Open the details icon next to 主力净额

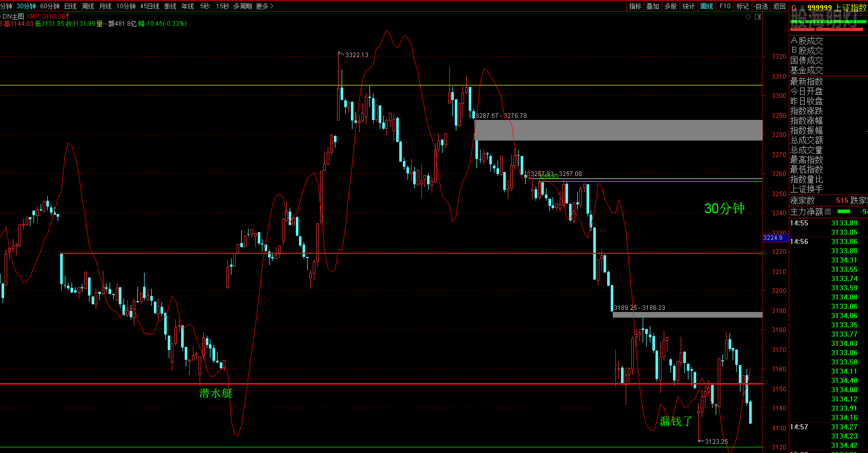click(828, 212)
